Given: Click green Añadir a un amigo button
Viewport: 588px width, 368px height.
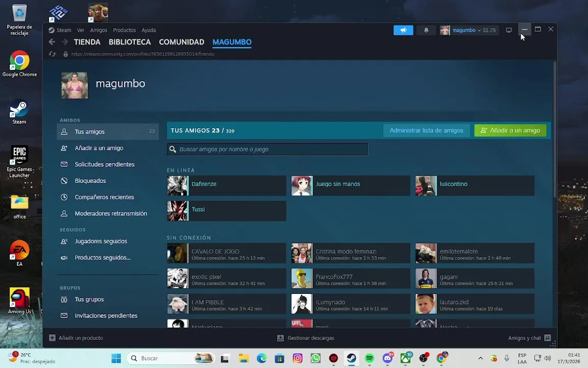Looking at the screenshot, I should pyautogui.click(x=510, y=130).
